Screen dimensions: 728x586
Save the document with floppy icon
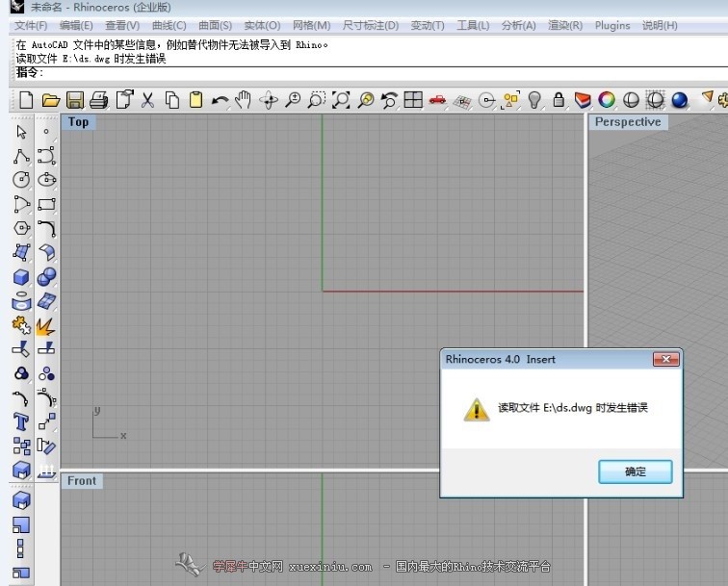tap(75, 100)
